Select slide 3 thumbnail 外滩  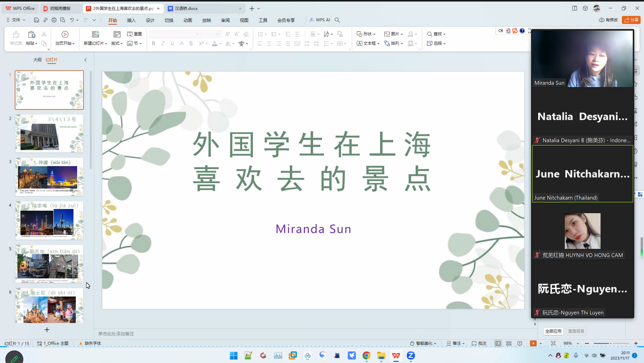(49, 177)
